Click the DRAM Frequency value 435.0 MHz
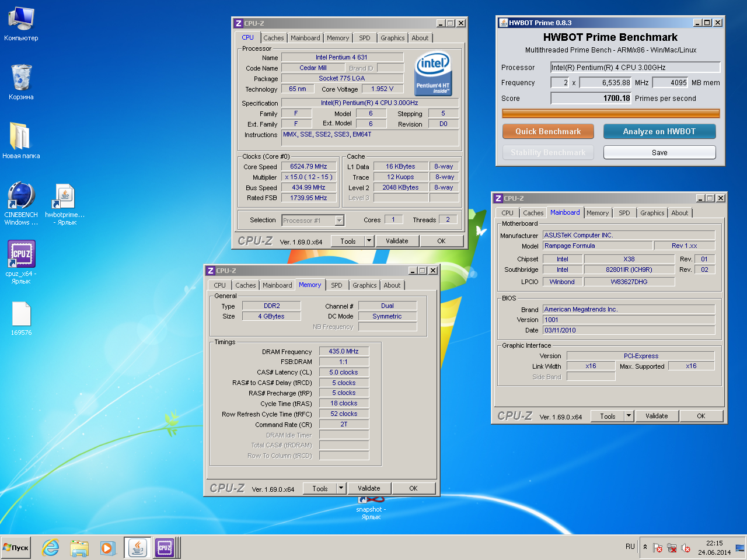Image resolution: width=747 pixels, height=560 pixels. pos(344,351)
